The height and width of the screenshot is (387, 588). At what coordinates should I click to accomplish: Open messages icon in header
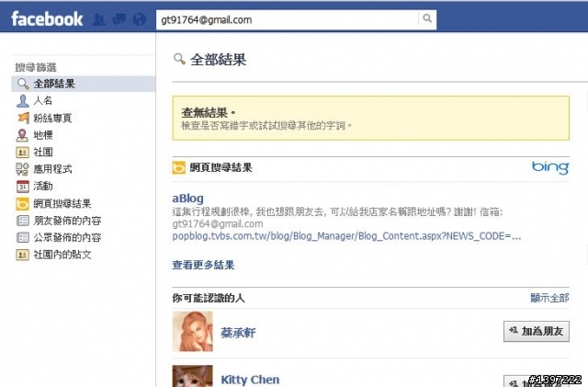(119, 19)
